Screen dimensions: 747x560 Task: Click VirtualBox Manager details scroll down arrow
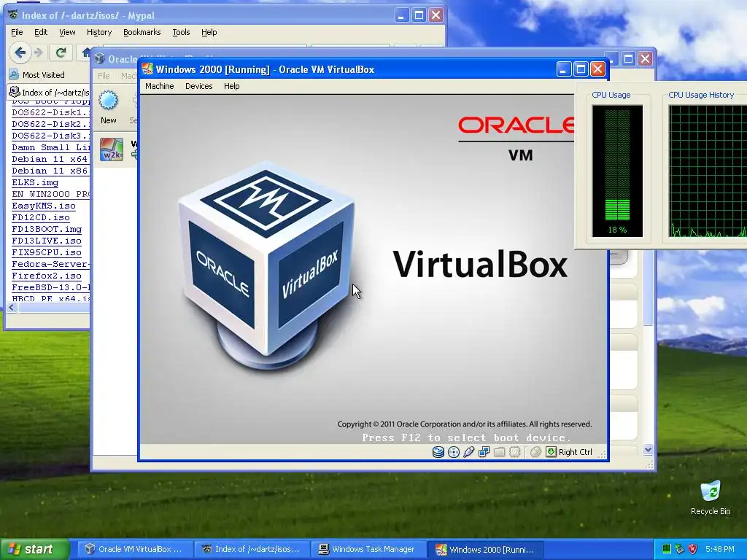coord(648,449)
